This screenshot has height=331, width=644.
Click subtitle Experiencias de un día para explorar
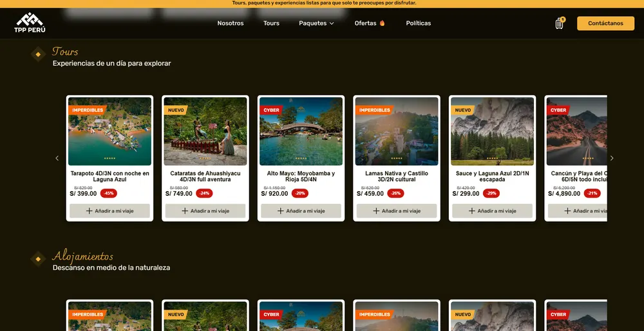pyautogui.click(x=111, y=63)
